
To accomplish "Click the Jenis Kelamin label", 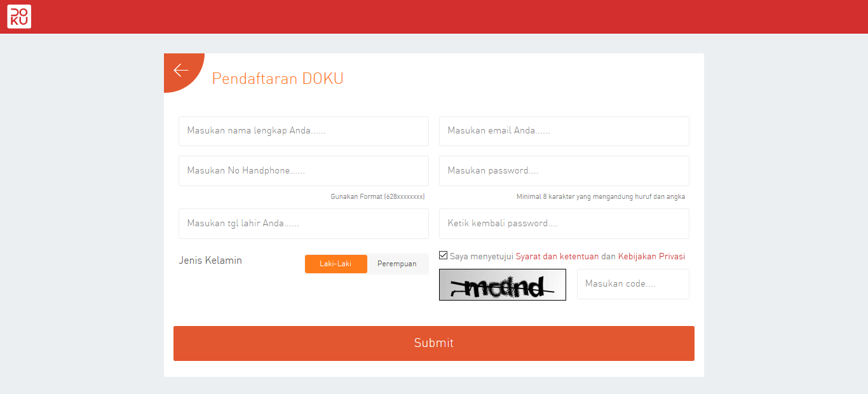I will coord(210,261).
